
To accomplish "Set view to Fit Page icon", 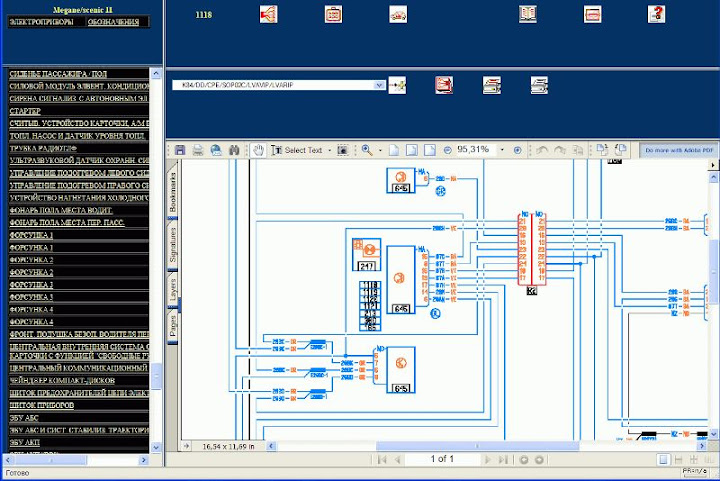I will point(412,150).
